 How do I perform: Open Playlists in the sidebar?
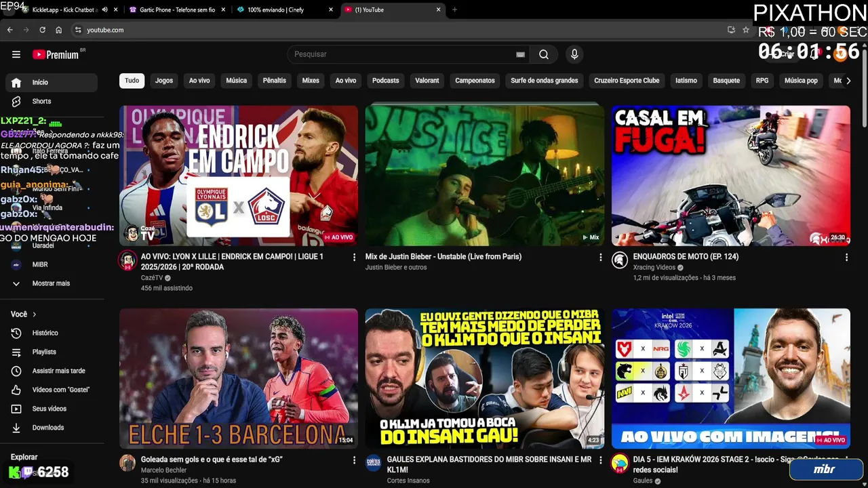click(x=52, y=352)
